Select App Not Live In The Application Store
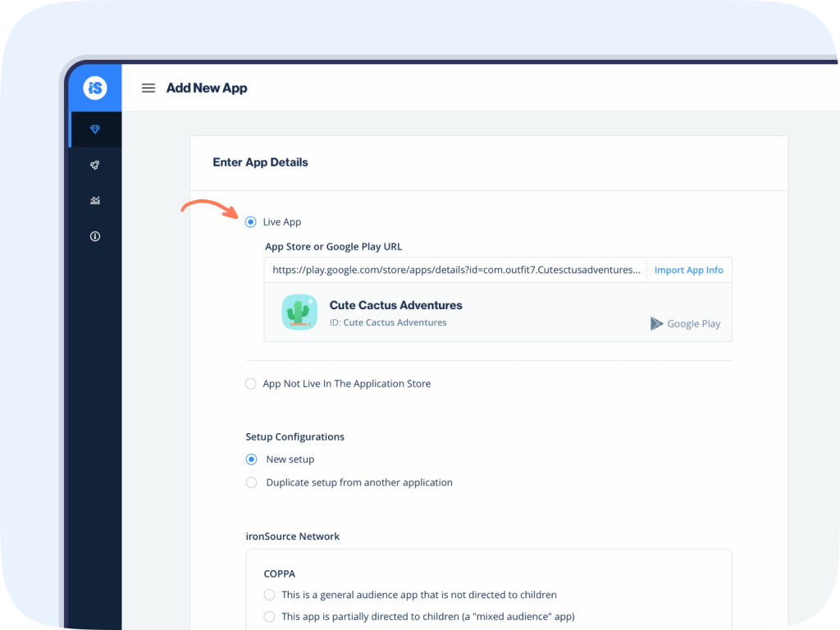The width and height of the screenshot is (840, 630). [x=250, y=383]
